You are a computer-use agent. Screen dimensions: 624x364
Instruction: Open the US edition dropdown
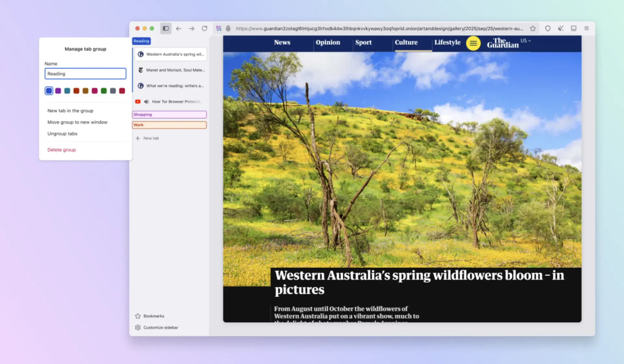[x=525, y=41]
